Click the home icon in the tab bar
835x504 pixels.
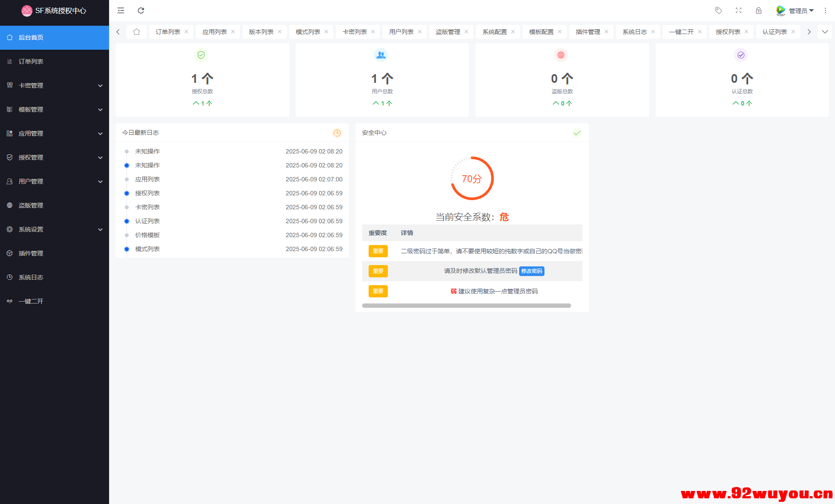(x=137, y=31)
